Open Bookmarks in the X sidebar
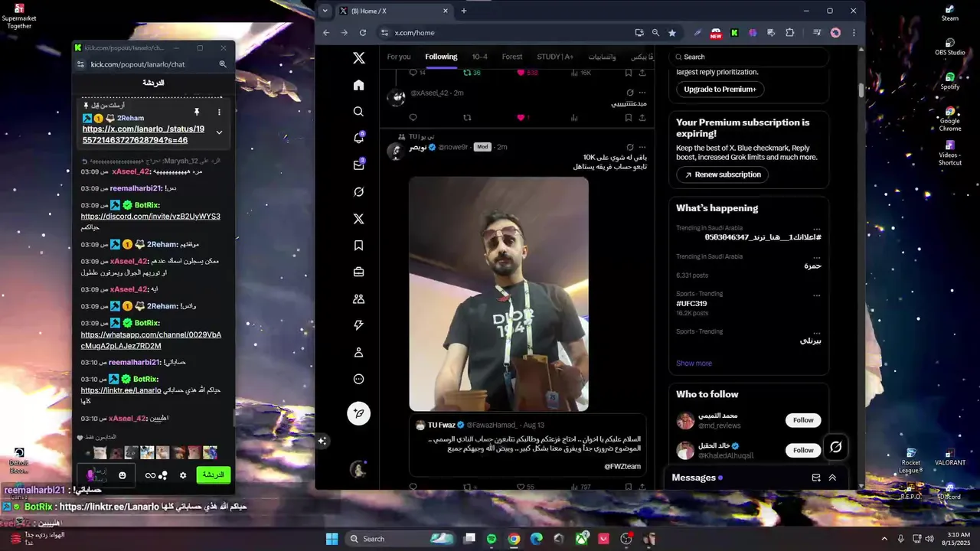Viewport: 980px width, 551px height. 358,246
